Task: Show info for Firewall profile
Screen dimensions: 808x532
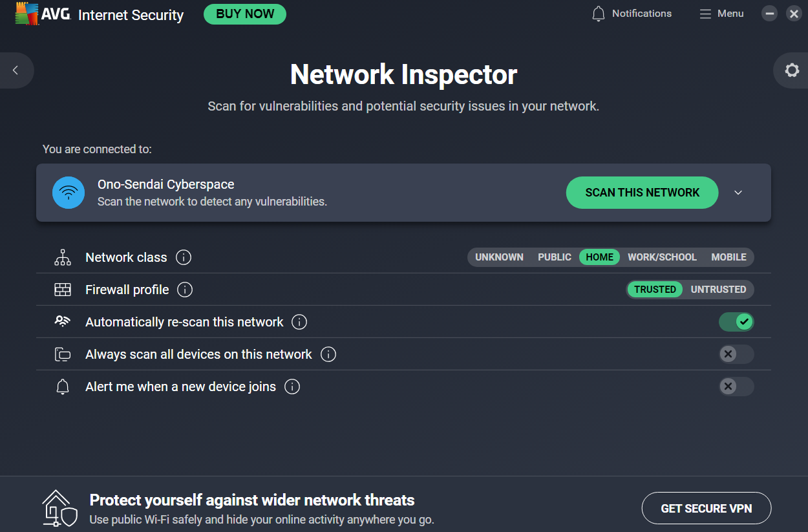Action: click(185, 290)
